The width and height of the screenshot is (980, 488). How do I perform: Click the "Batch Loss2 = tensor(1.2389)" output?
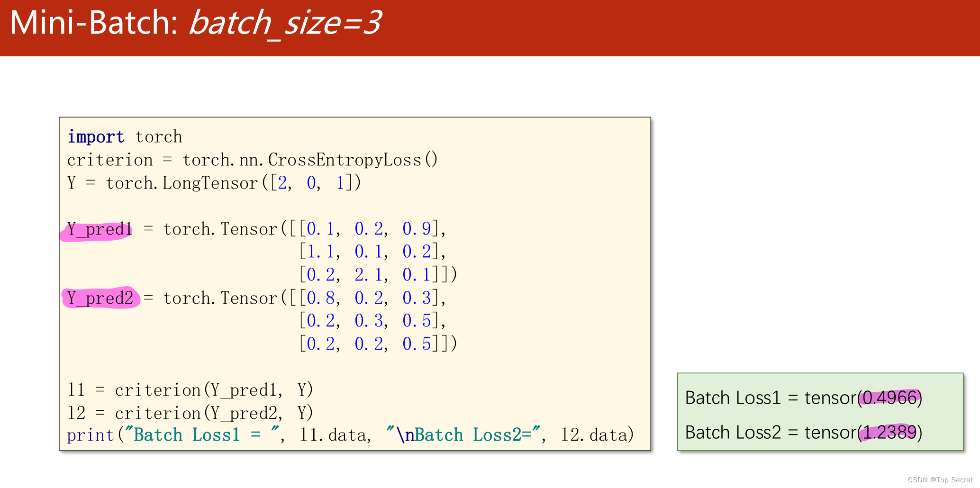click(x=804, y=433)
